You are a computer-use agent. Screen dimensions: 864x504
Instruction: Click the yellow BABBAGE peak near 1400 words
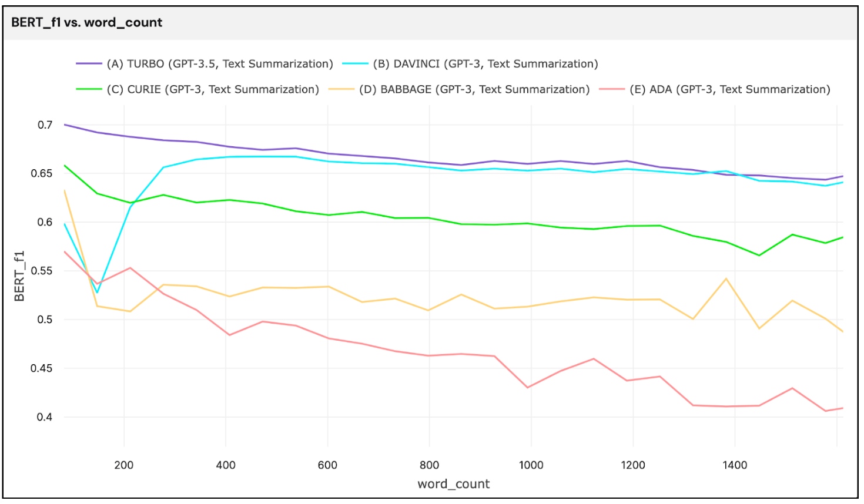pyautogui.click(x=726, y=278)
